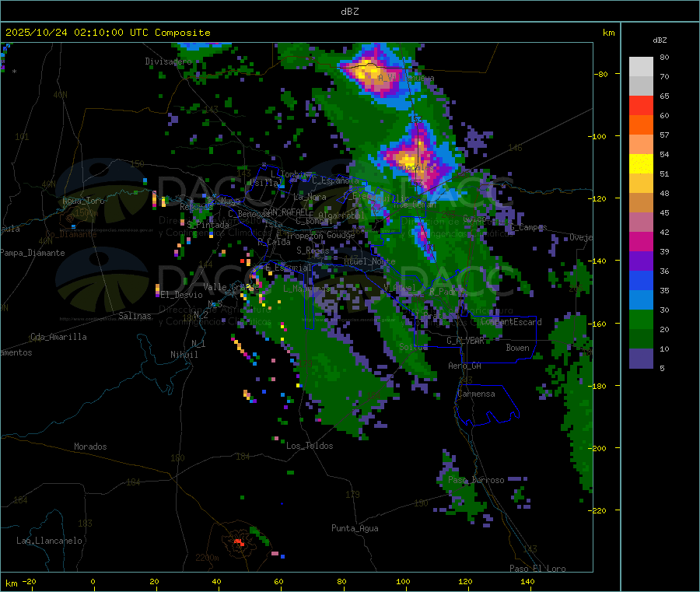
Task: Click the '-160' tick on vertical axis
Action: 599,324
